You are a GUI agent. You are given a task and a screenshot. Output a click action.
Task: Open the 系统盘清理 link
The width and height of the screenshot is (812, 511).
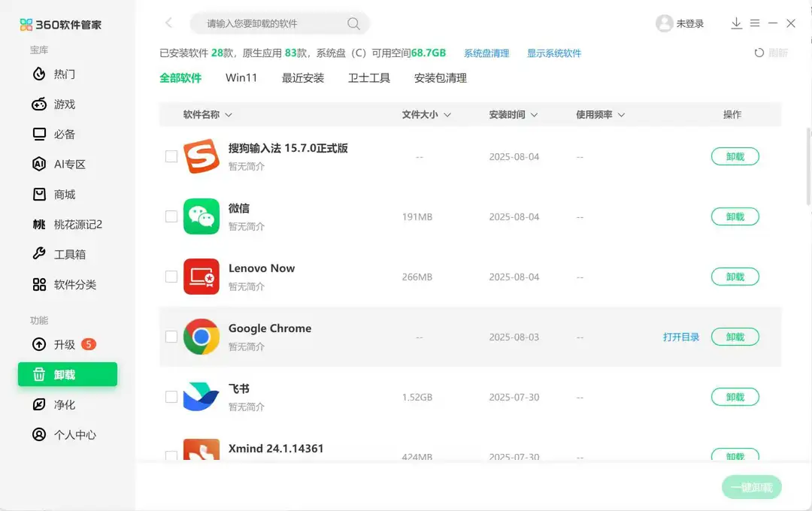(486, 53)
